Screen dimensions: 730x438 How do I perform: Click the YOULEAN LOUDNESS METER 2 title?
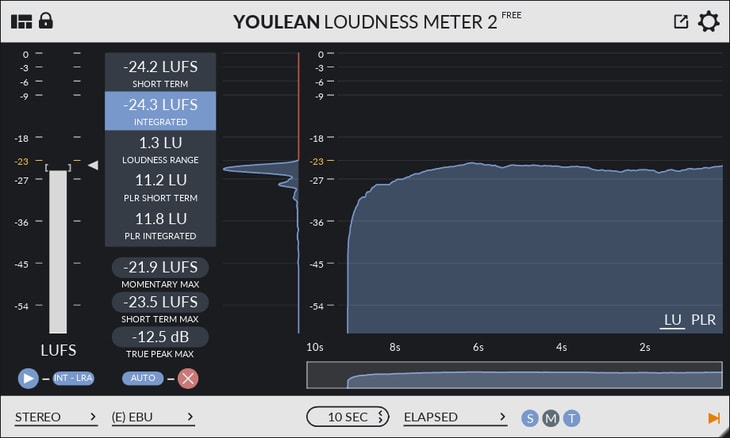click(365, 22)
